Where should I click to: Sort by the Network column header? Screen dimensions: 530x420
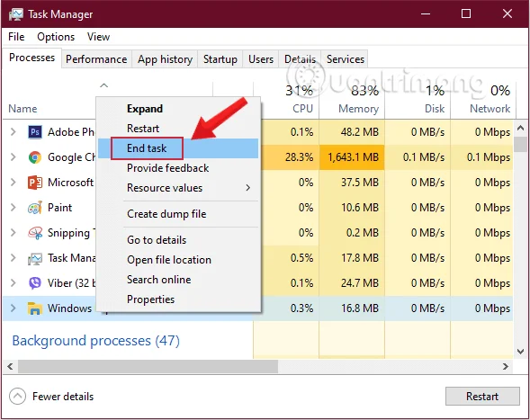tap(483, 100)
